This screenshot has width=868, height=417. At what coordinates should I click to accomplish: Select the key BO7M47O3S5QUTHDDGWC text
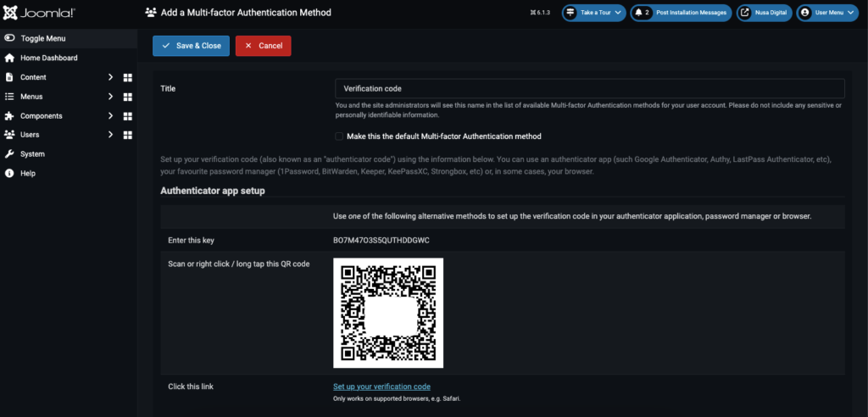pos(381,241)
